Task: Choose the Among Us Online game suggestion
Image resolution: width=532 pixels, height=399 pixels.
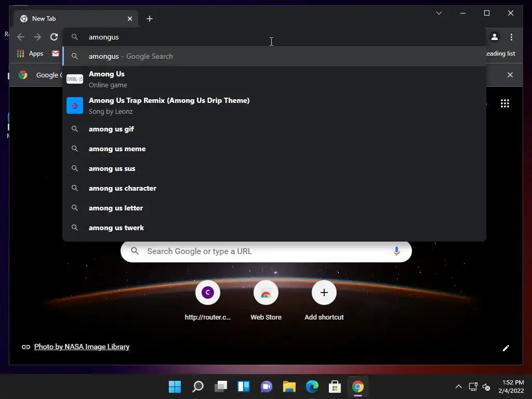Action: point(274,79)
